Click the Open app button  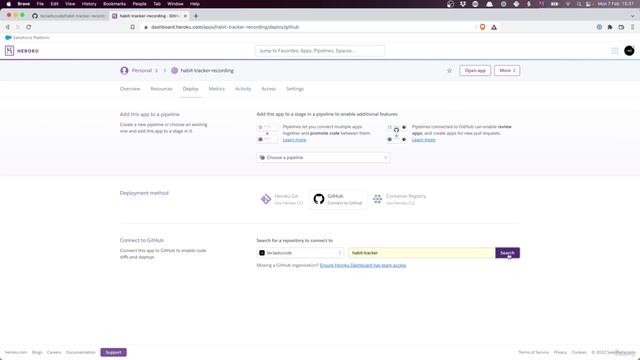tap(475, 71)
